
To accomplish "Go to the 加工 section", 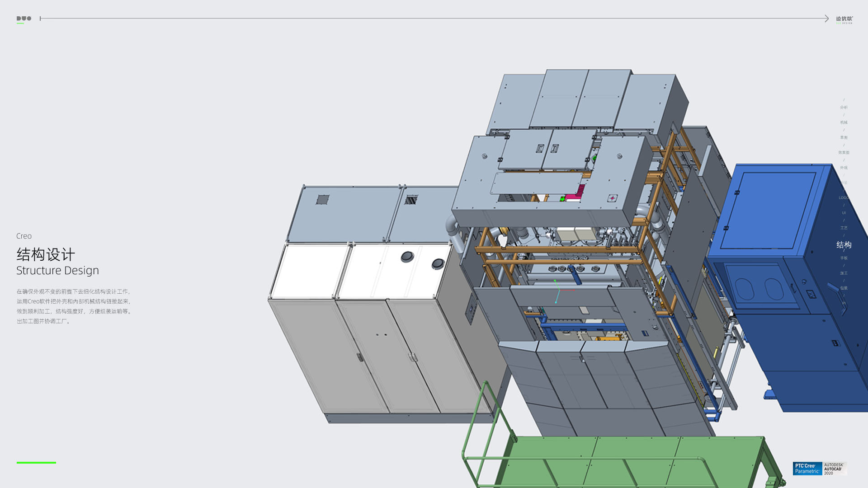I will (844, 273).
